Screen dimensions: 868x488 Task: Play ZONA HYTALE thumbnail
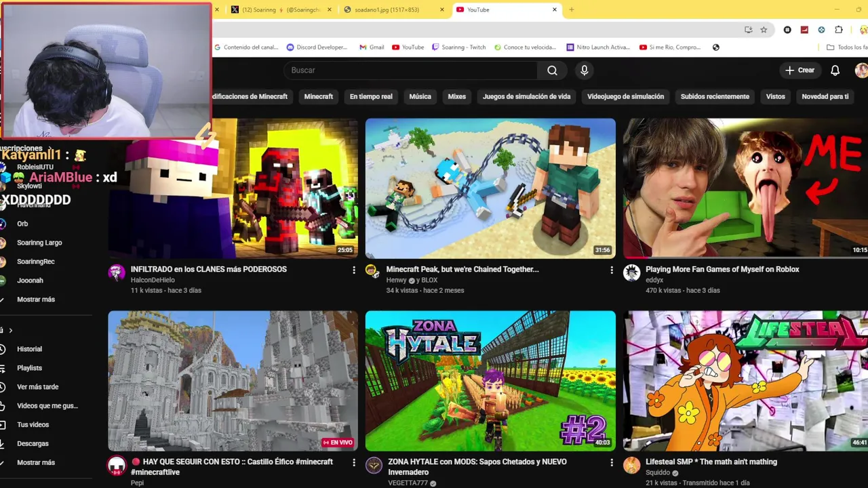coord(490,381)
